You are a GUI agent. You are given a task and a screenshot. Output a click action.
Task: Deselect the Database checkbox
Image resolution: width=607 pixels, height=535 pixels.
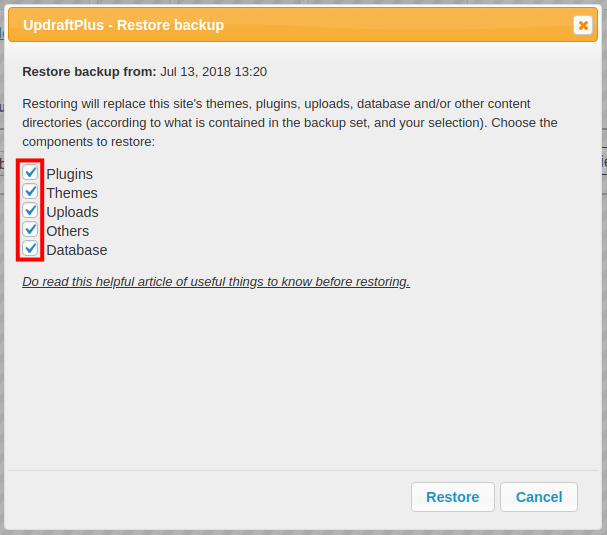pyautogui.click(x=31, y=249)
